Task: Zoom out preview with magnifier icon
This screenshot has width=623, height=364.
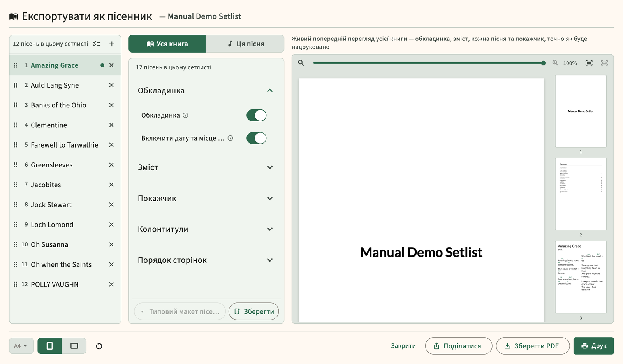Action: 301,63
